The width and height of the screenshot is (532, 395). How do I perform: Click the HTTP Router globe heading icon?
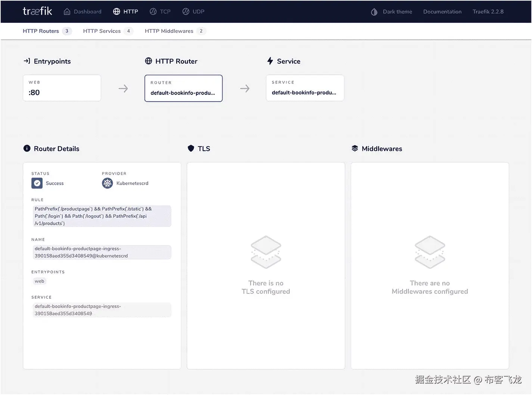coord(149,61)
